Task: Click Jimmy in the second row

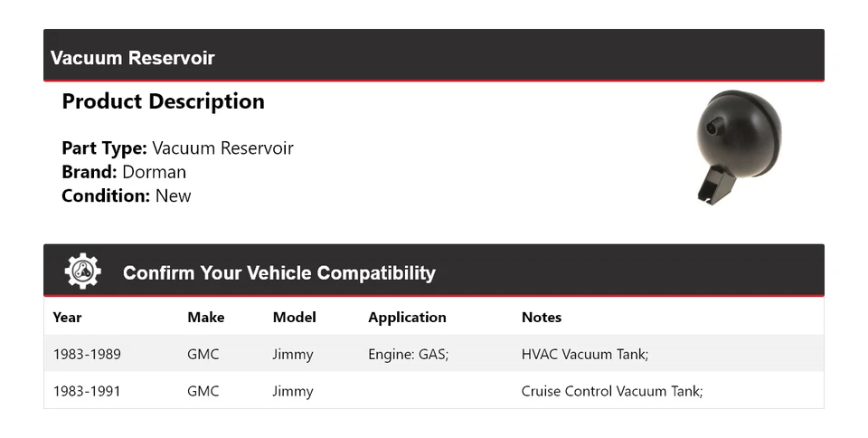Action: (292, 391)
